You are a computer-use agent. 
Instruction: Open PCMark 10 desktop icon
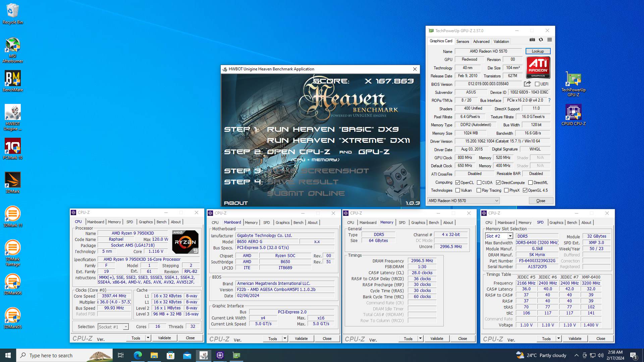pyautogui.click(x=12, y=148)
